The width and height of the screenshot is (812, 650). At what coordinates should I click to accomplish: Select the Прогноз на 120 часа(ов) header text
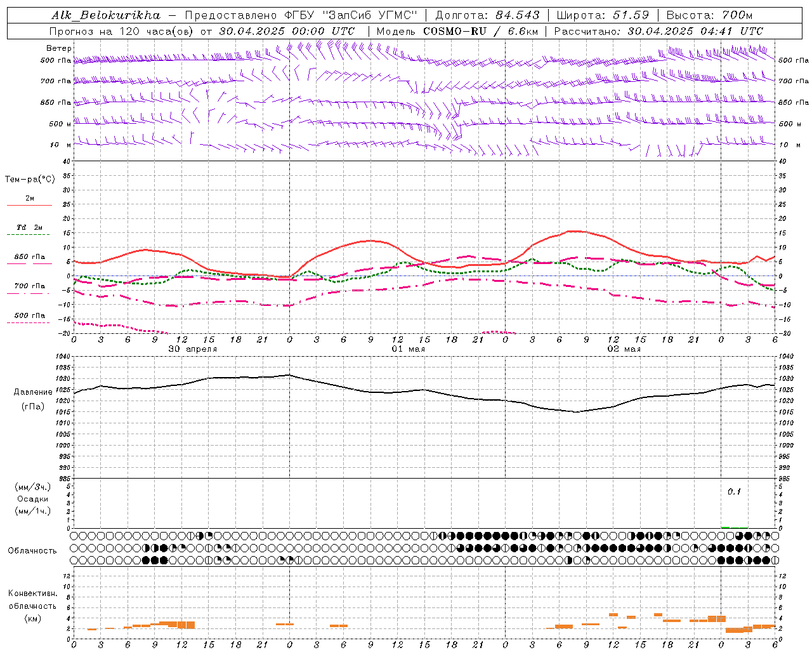[x=122, y=31]
